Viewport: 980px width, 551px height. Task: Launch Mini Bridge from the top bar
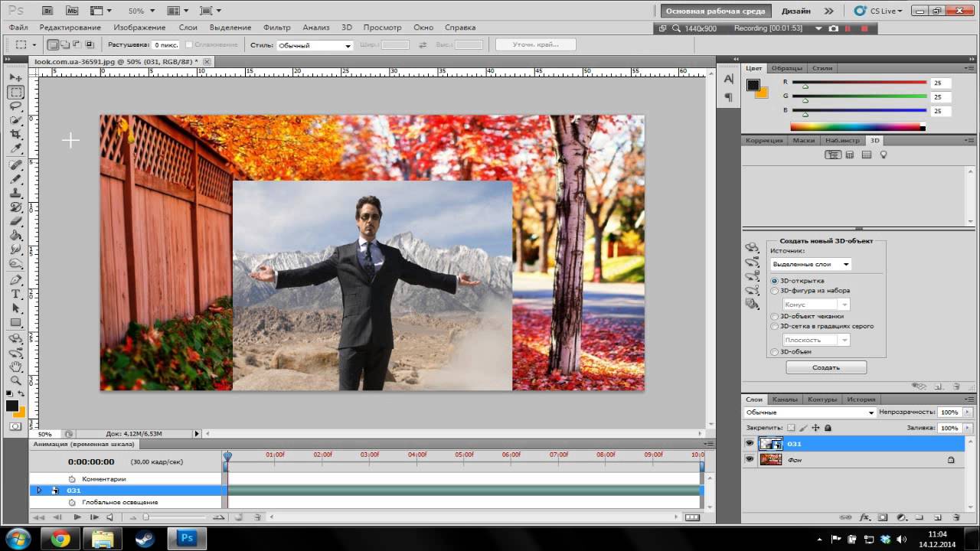tap(72, 11)
